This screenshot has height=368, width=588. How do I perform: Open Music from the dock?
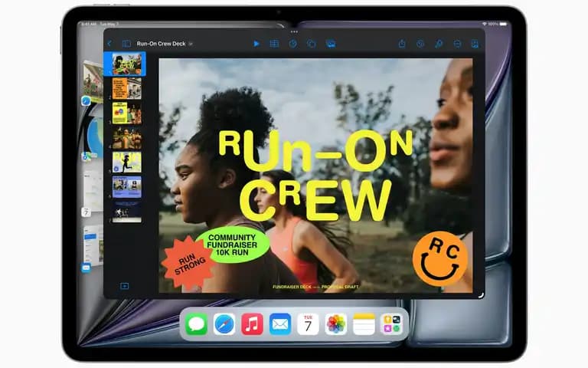pyautogui.click(x=252, y=324)
